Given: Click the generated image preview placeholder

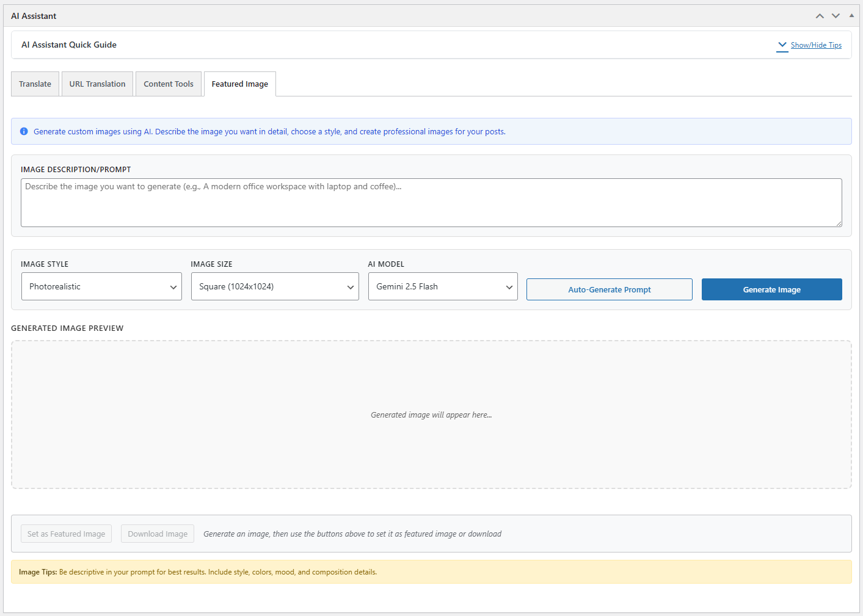Looking at the screenshot, I should coord(431,415).
